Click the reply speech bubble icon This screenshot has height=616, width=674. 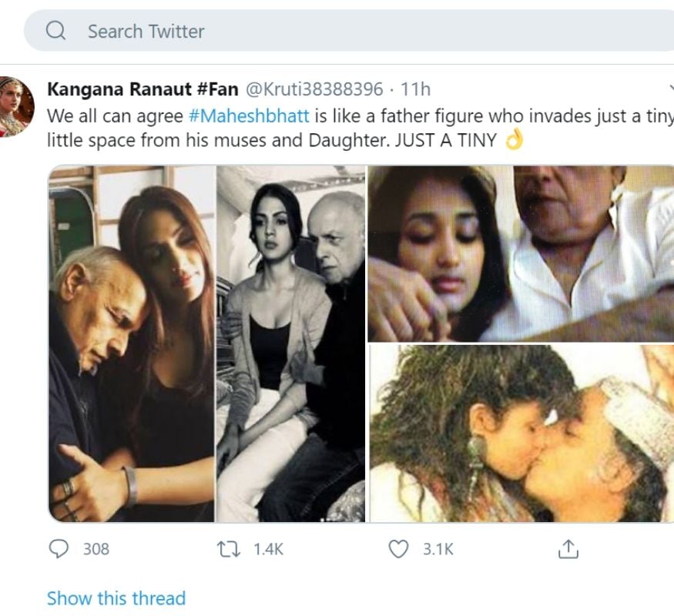click(59, 549)
